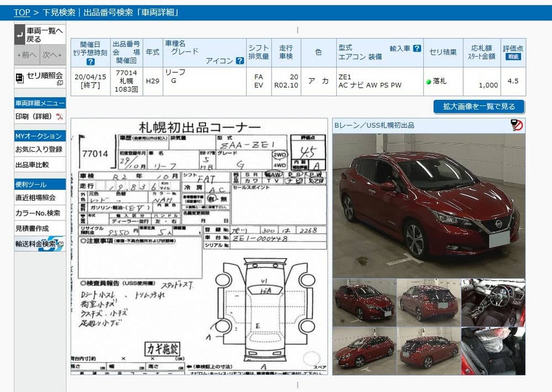Click the セリ順照会 list icon

click(20, 78)
